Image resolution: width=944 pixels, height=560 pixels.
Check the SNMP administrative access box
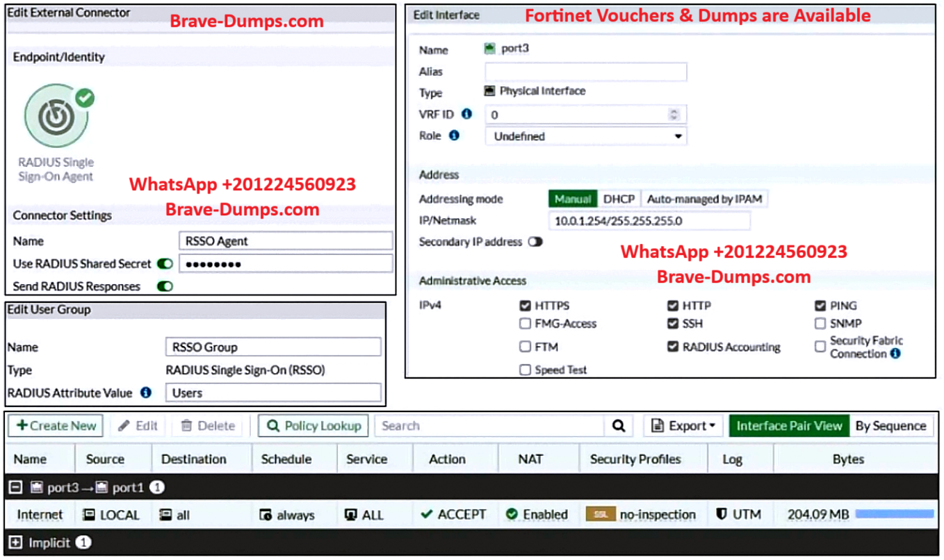pos(820,324)
